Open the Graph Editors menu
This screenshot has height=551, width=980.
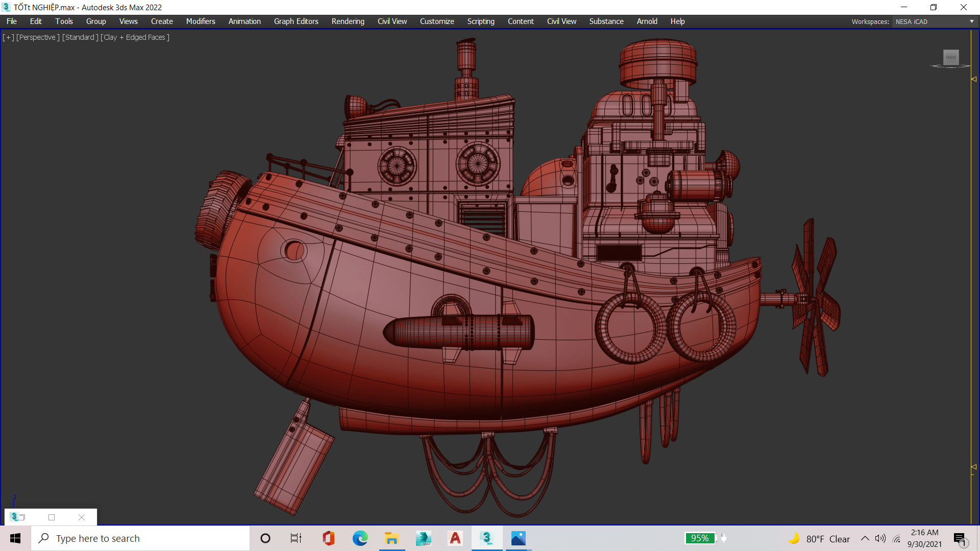click(296, 21)
